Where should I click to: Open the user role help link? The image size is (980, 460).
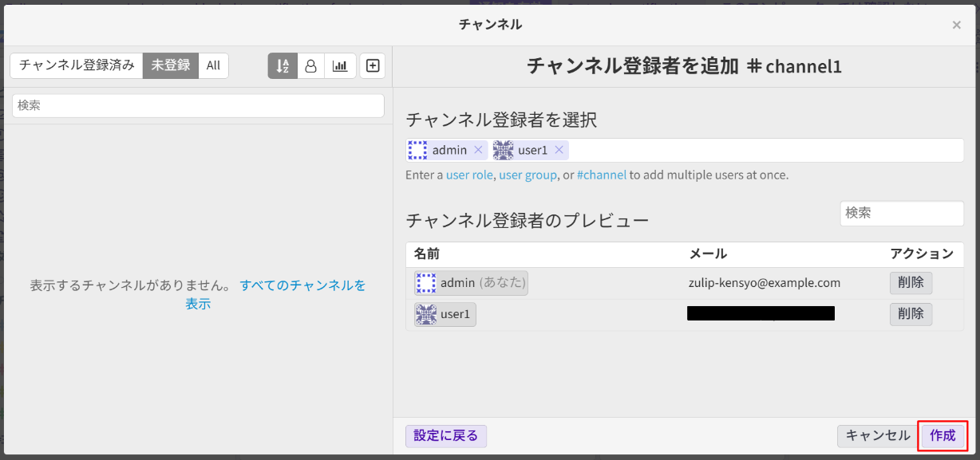(469, 175)
